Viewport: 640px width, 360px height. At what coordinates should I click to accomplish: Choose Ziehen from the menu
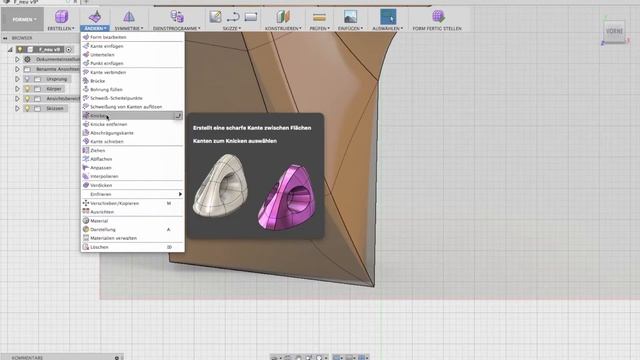pyautogui.click(x=133, y=151)
